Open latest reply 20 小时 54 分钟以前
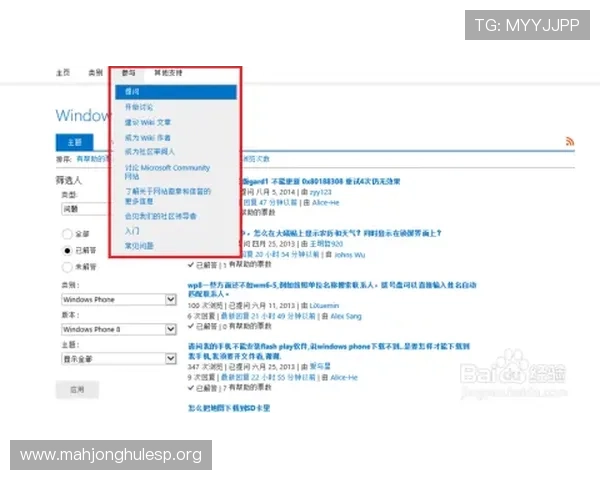 280,254
